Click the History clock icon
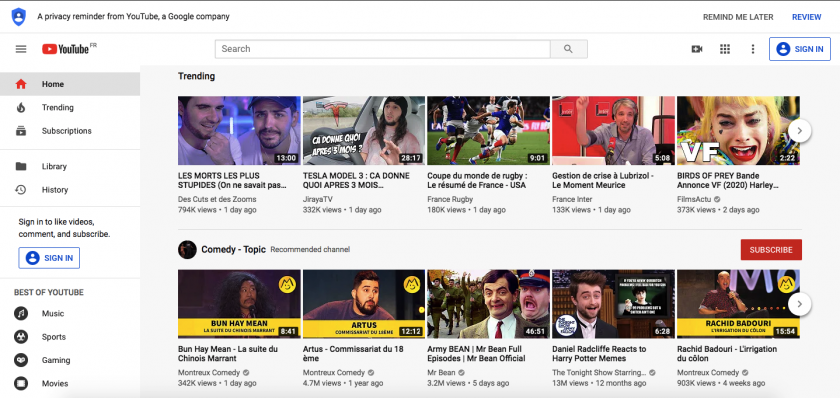This screenshot has width=840, height=398. click(21, 190)
